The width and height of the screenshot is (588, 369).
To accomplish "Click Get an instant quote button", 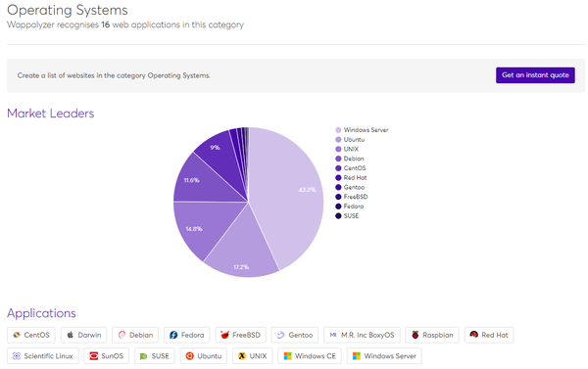I will [535, 75].
